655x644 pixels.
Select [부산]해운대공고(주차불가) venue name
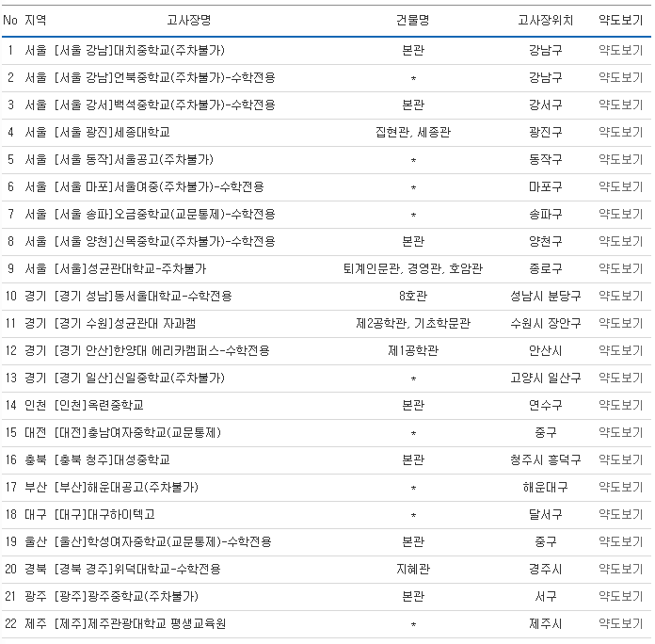coord(126,488)
